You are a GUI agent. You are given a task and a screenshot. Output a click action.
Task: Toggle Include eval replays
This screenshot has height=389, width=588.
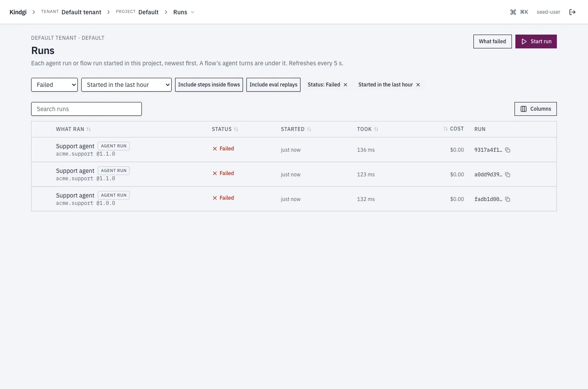coord(273,85)
